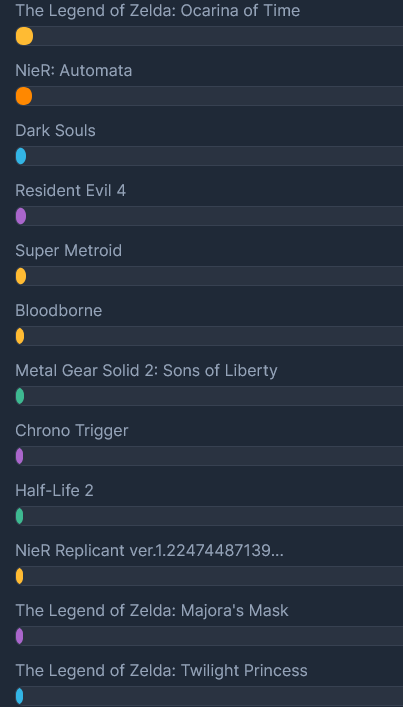This screenshot has width=403, height=707.
Task: Click the yellow bar for Ocarina of Time
Action: pos(24,36)
